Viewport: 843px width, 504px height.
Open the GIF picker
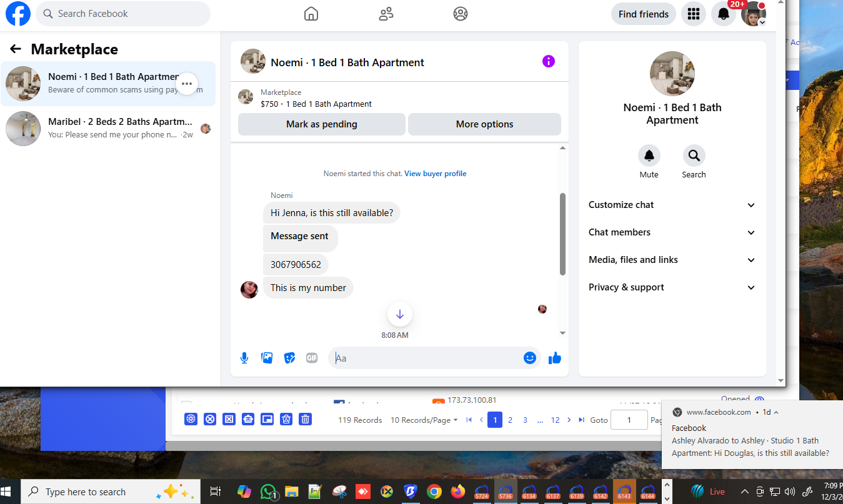click(312, 358)
